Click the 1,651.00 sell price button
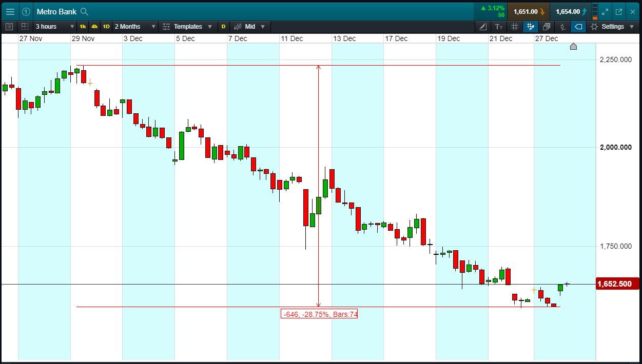This screenshot has height=364, width=642. tap(529, 12)
